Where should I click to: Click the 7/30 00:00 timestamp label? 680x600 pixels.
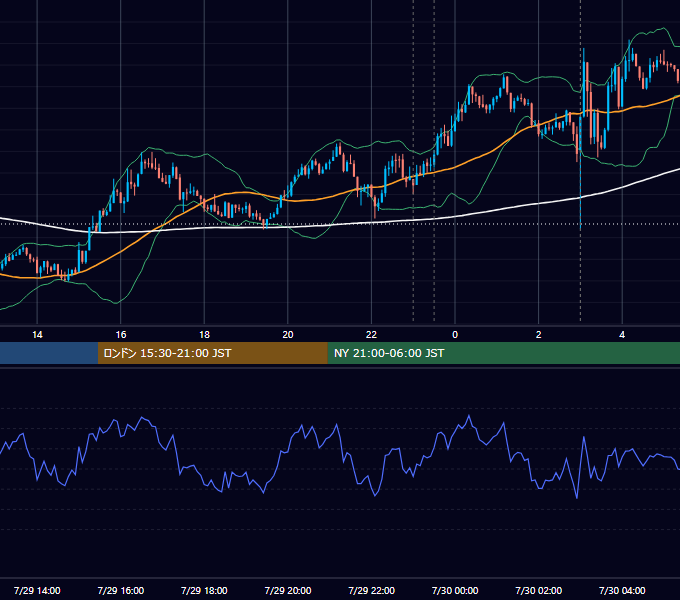(455, 590)
